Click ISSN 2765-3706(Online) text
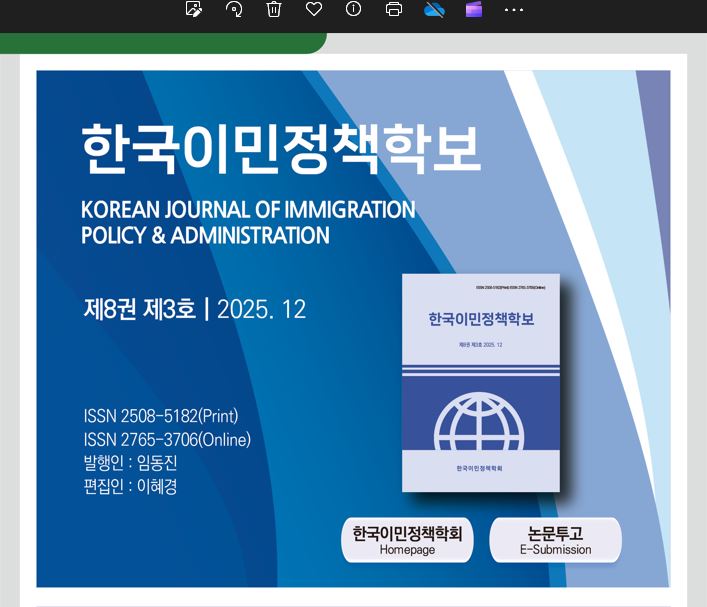 tap(167, 439)
